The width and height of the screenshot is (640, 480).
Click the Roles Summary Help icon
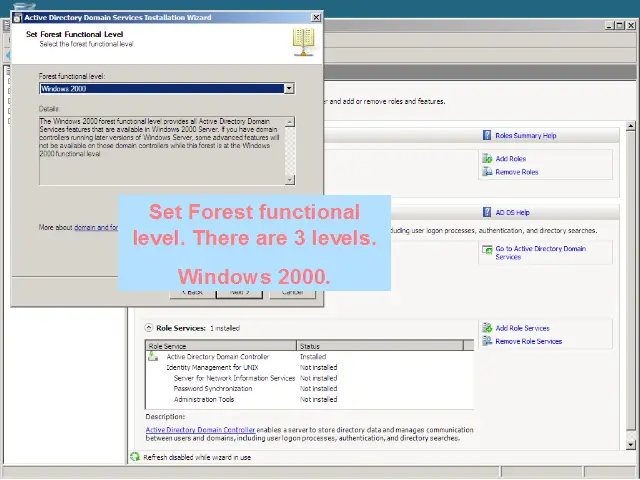pyautogui.click(x=487, y=135)
